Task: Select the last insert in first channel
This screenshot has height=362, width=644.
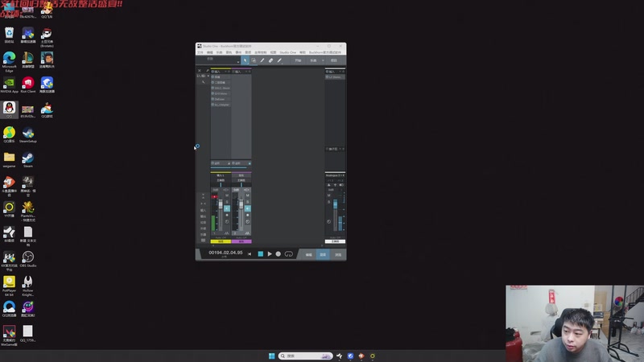Action: 221,105
